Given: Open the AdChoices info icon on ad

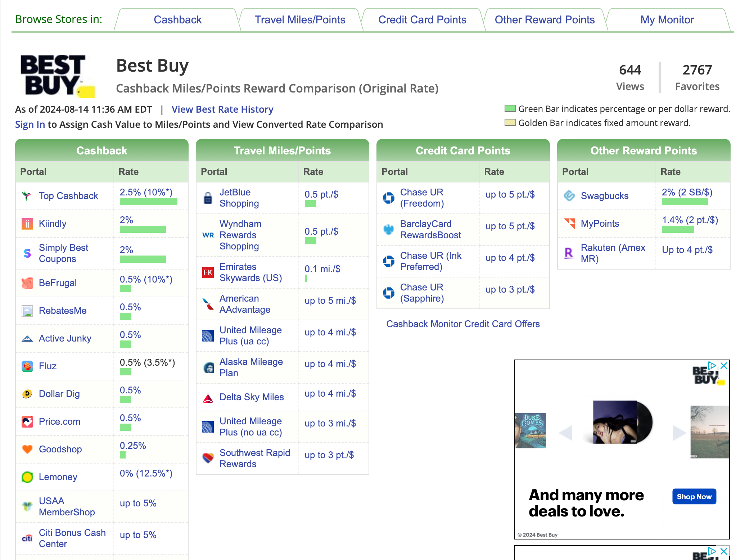Looking at the screenshot, I should (712, 366).
